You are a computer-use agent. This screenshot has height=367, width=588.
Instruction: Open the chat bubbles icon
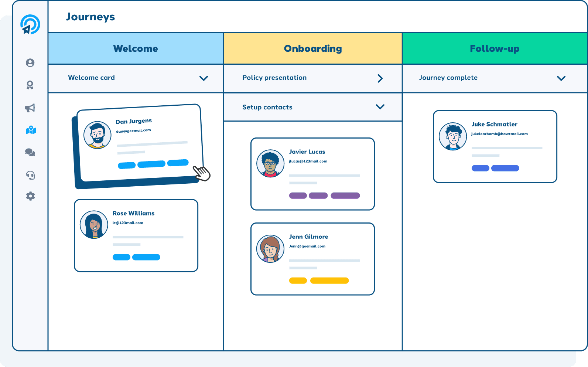tap(30, 152)
